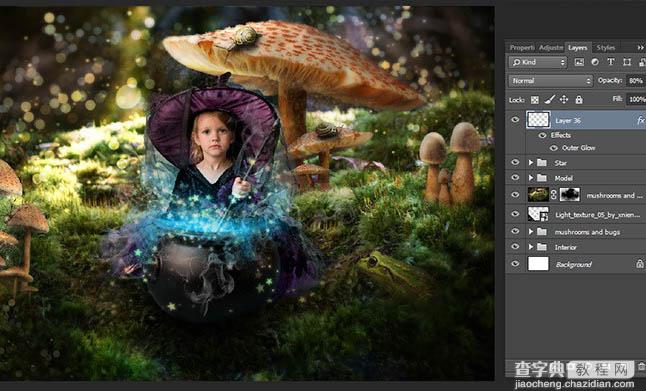Open the Kind filter dropdown
646x391 pixels.
538,62
